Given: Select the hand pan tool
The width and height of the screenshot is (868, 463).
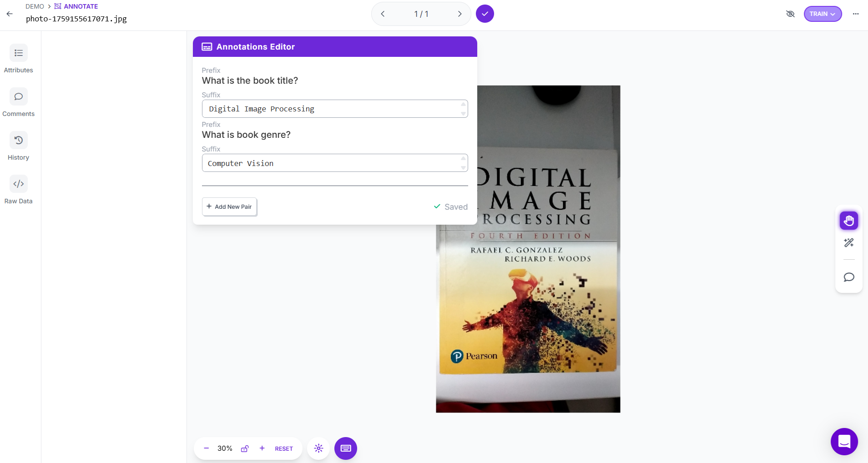Looking at the screenshot, I should (849, 221).
